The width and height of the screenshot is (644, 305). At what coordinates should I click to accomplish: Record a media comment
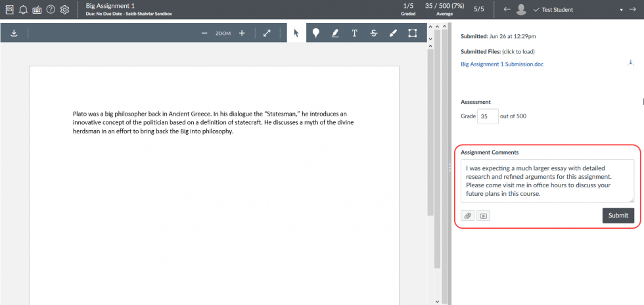pos(484,216)
